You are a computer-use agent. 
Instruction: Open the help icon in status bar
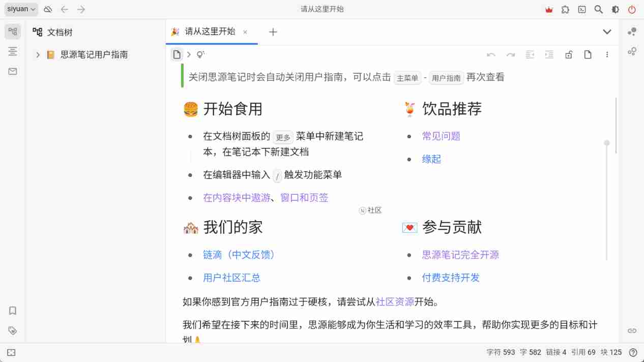[633, 352]
